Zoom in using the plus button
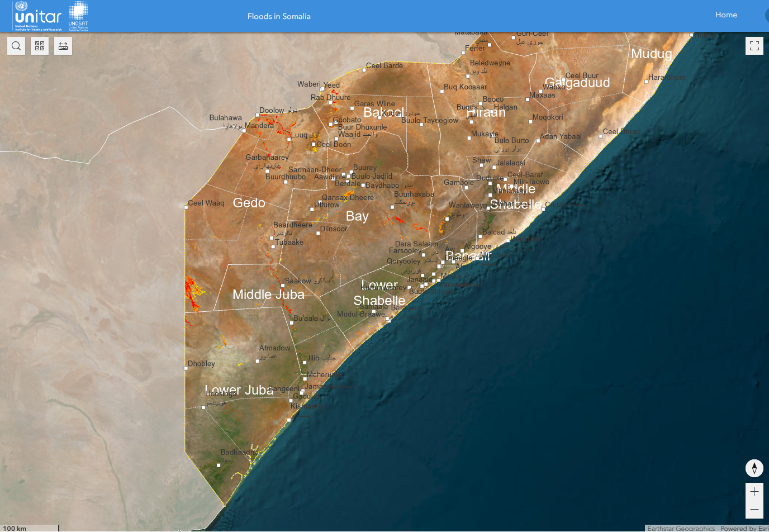The image size is (769, 532). [754, 492]
